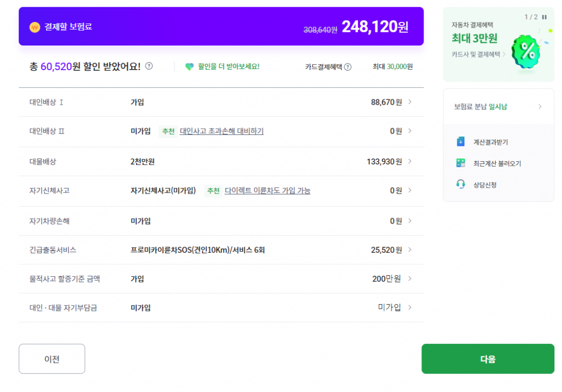
Task: Click the 할인을 더 받아보세요! link
Action: [228, 66]
